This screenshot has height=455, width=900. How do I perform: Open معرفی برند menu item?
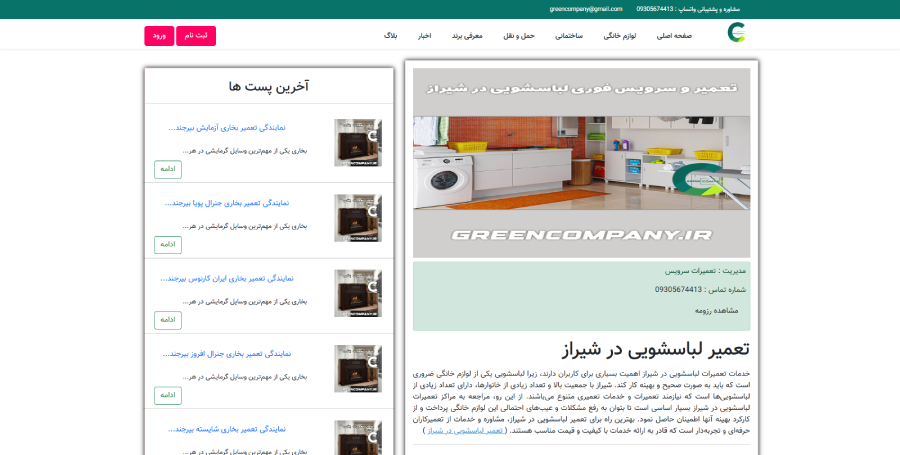(467, 36)
